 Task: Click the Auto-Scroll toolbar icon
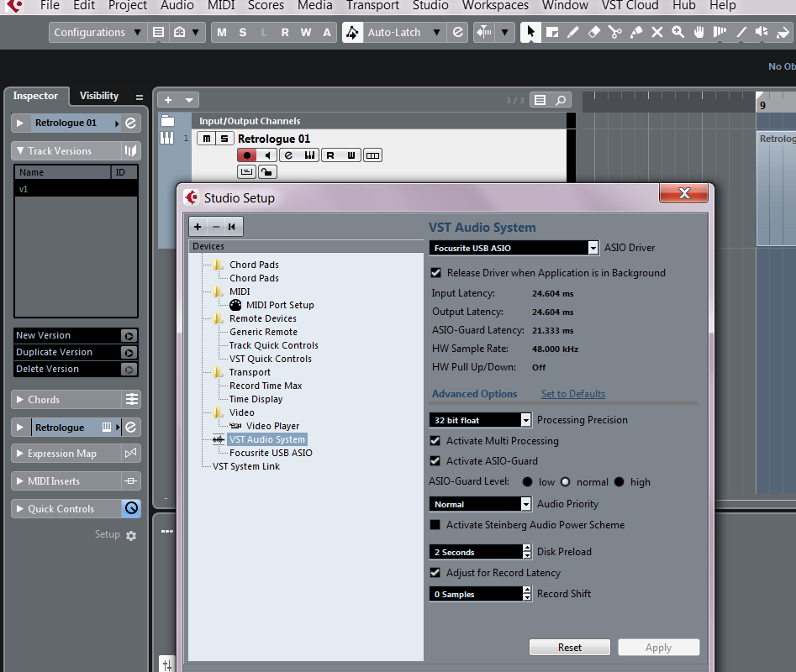click(484, 33)
